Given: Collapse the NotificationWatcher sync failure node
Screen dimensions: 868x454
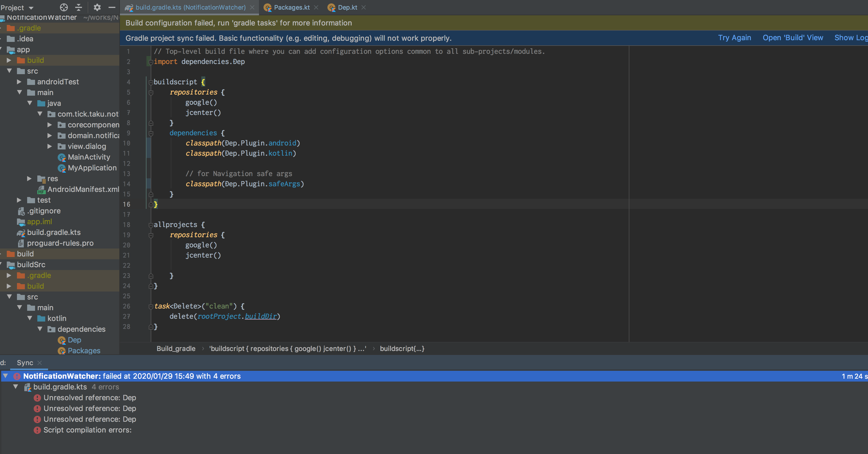Looking at the screenshot, I should [6, 376].
